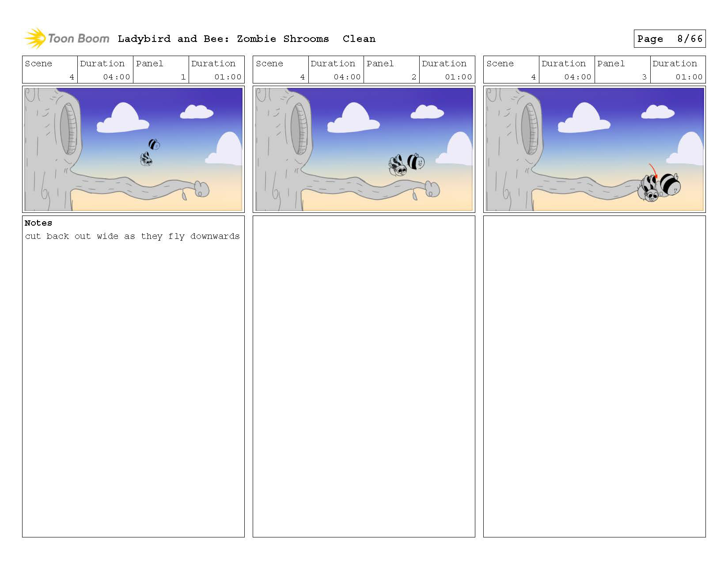Select the Panel 3 duration 01:00 cell
Viewport: 728px width, 571px height.
(678, 70)
